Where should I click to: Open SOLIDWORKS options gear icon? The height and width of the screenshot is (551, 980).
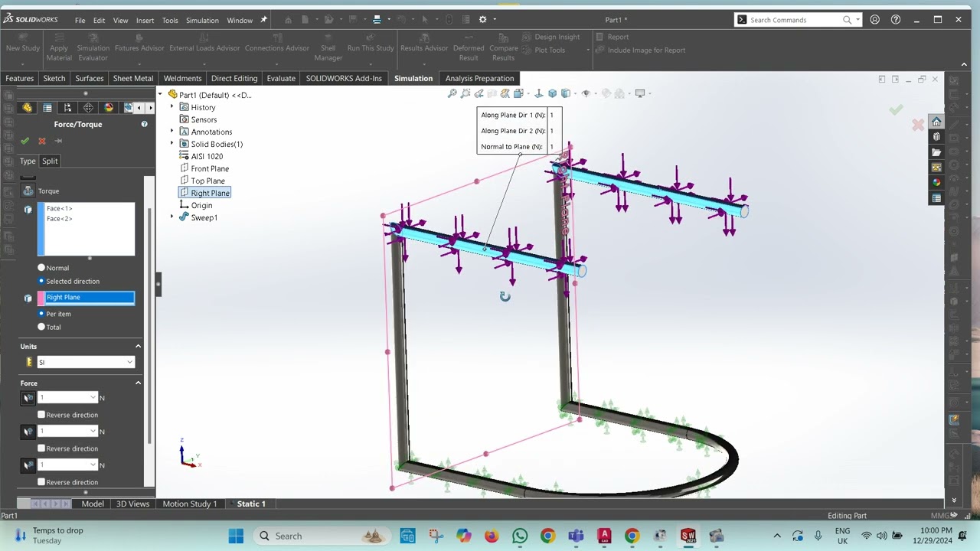coord(482,20)
